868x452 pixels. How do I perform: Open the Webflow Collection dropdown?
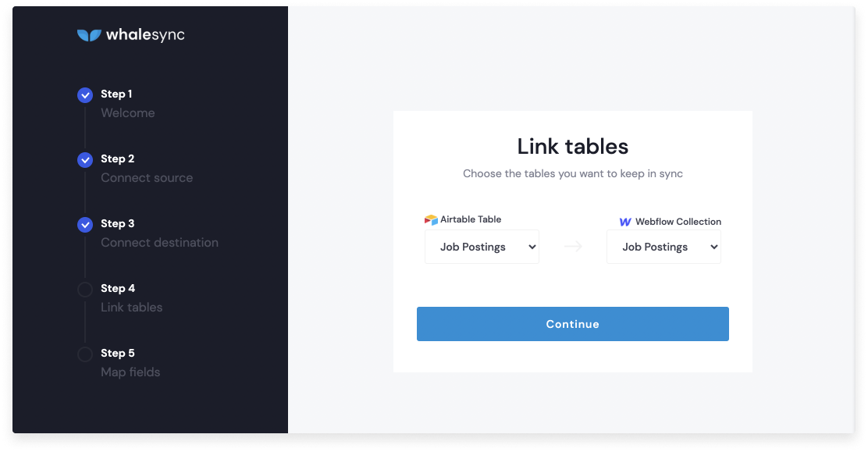pyautogui.click(x=663, y=247)
